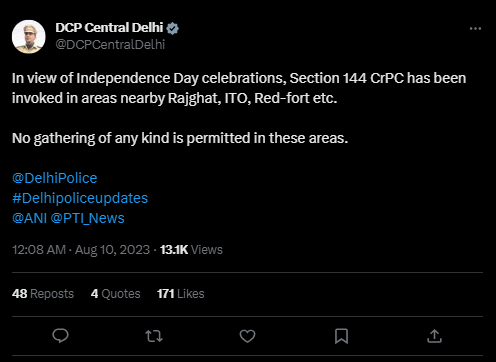
Task: Open the share post icon
Action: click(434, 336)
